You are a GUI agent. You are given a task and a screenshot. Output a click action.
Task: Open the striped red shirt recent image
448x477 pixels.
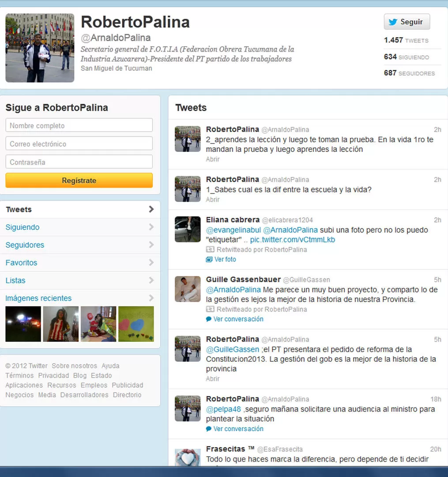point(60,324)
